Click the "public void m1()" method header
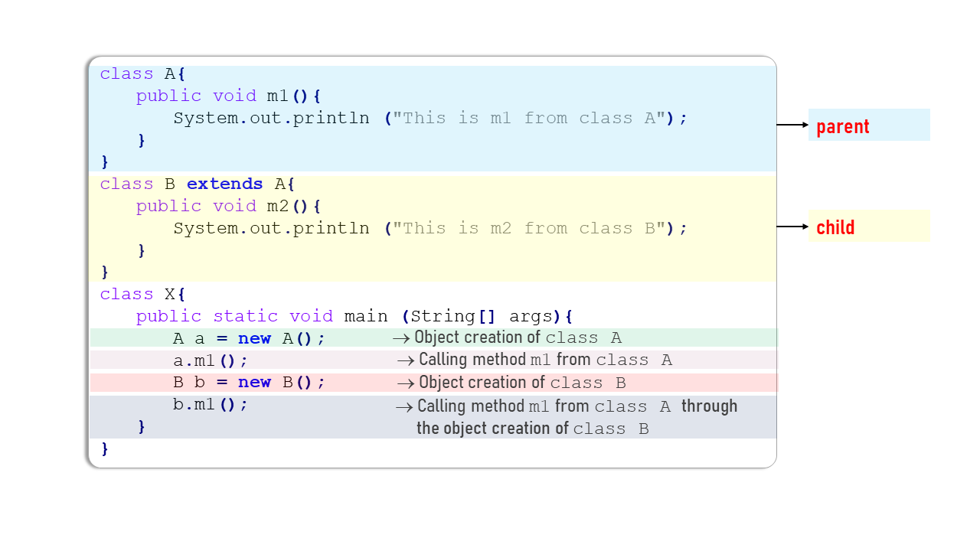Image resolution: width=980 pixels, height=551 pixels. tap(227, 96)
